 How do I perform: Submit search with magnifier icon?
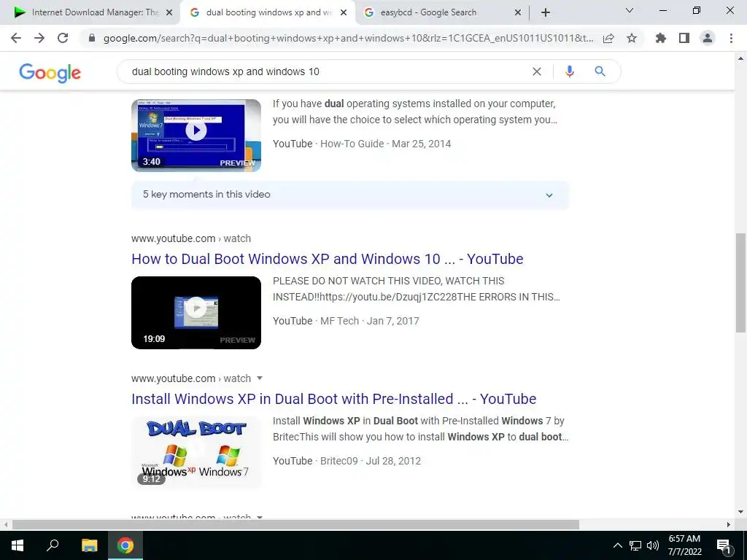[600, 71]
